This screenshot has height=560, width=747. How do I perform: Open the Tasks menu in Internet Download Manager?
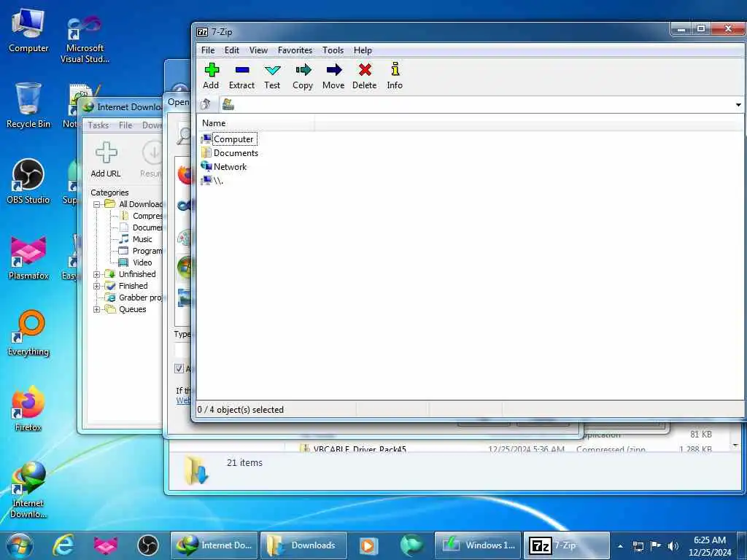[98, 125]
